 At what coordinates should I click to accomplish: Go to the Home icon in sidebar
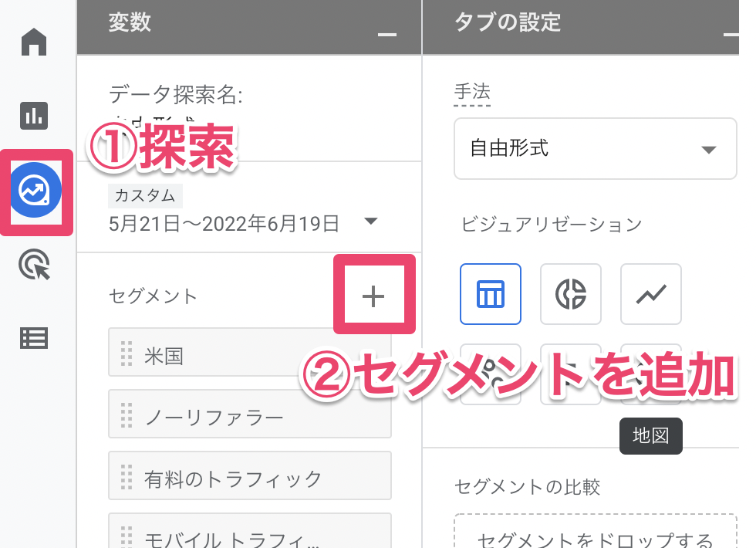pyautogui.click(x=34, y=42)
